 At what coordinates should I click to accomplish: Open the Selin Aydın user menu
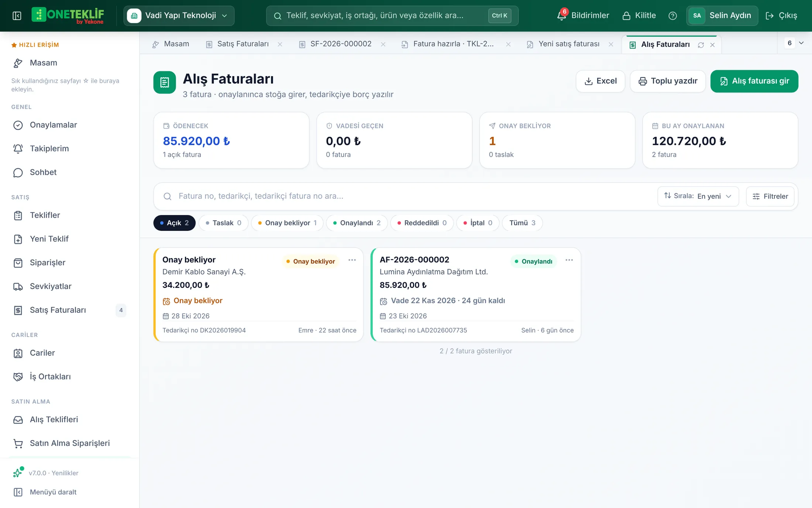[x=722, y=16]
